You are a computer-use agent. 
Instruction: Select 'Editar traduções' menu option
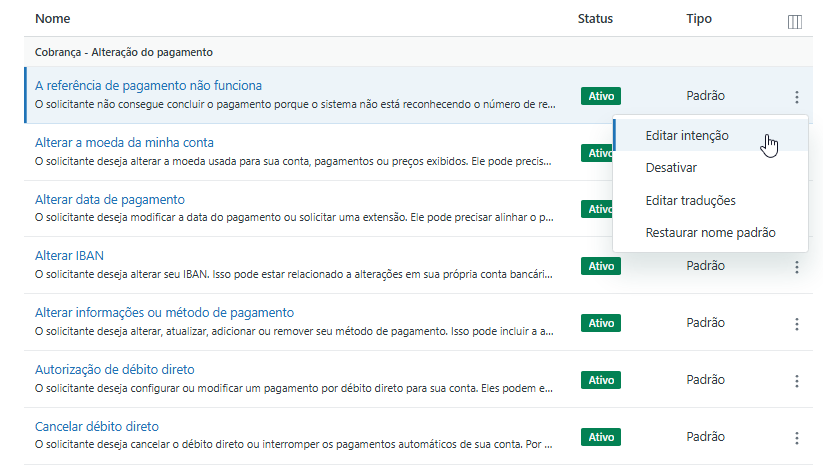[690, 200]
